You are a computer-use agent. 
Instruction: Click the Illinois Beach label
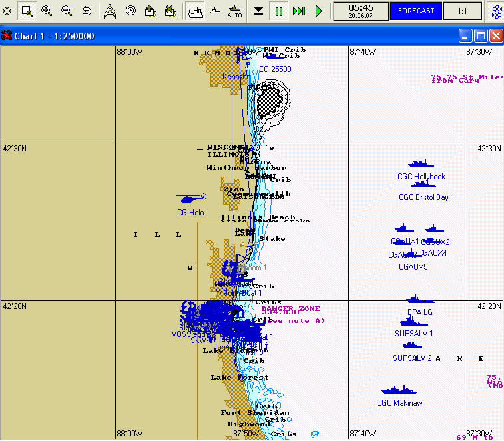coord(258,217)
